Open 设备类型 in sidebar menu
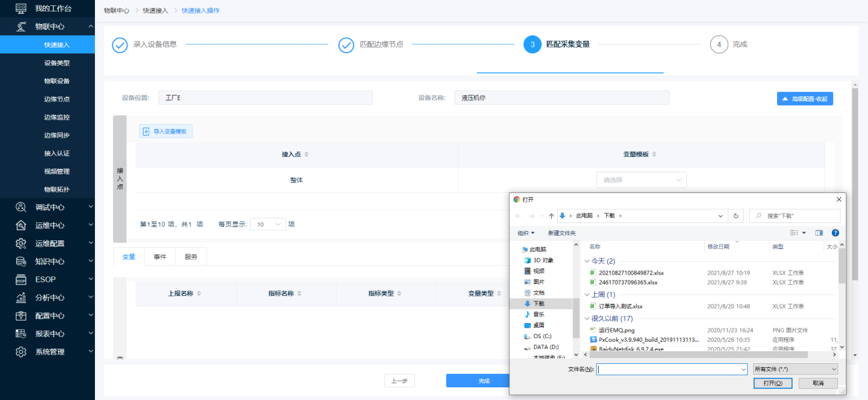This screenshot has height=400, width=868. click(x=57, y=63)
